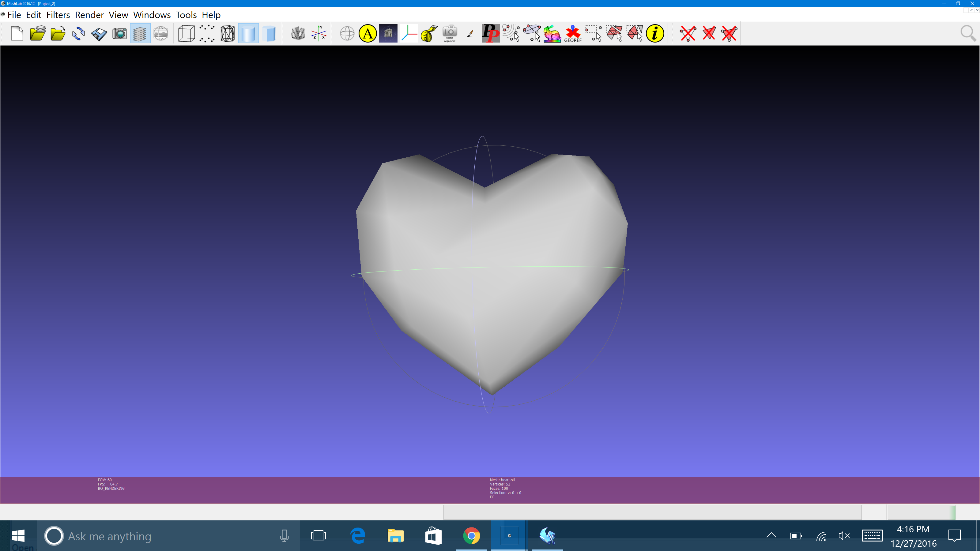Screen dimensions: 980x551
Task: Delete the selected vertices
Action: (x=688, y=33)
